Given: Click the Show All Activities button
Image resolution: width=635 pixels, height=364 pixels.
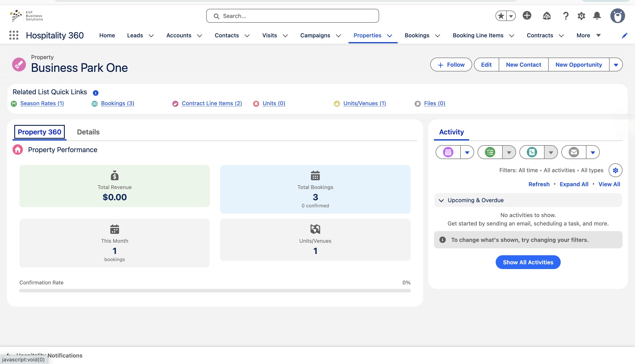Looking at the screenshot, I should click(x=528, y=262).
